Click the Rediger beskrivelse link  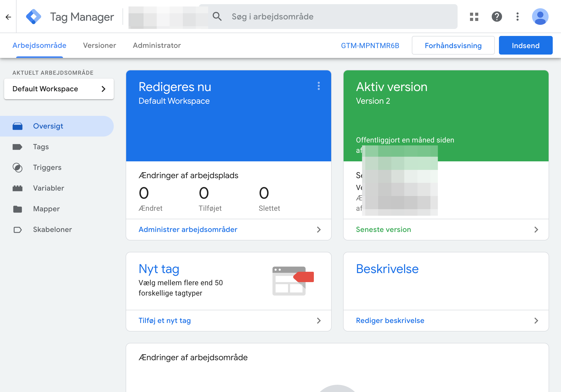(x=390, y=321)
